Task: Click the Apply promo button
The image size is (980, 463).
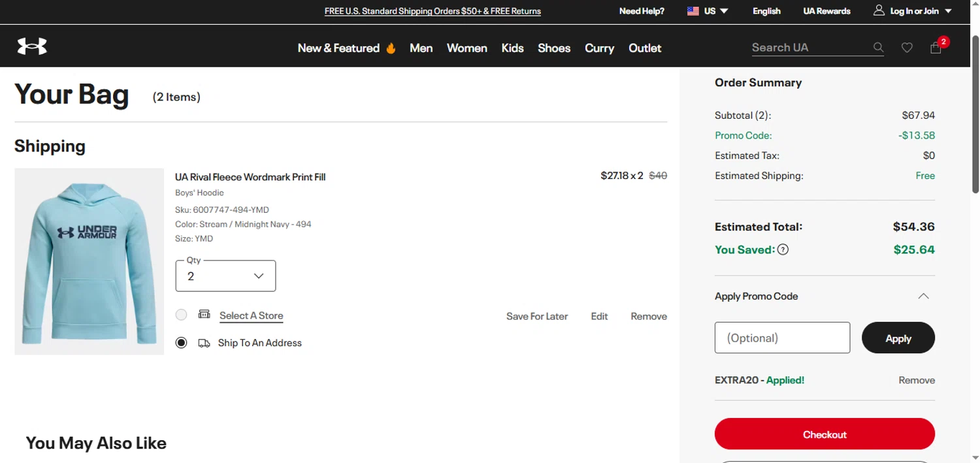Action: [898, 338]
